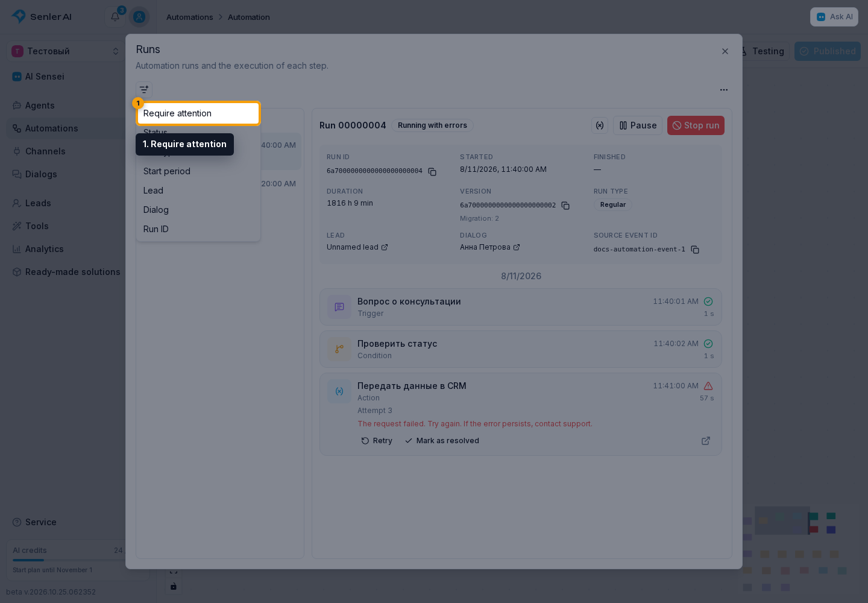
Task: Click the trigger icon of Вопрос о консультации
Action: [x=339, y=307]
